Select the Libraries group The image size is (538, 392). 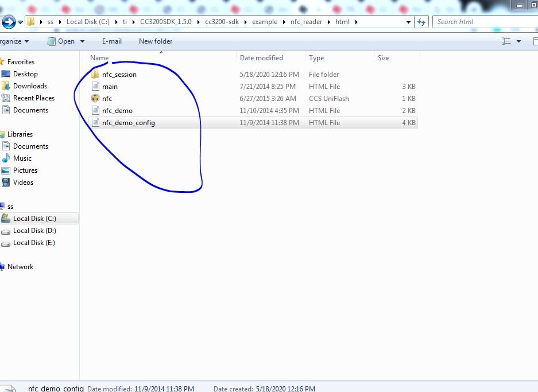point(20,134)
